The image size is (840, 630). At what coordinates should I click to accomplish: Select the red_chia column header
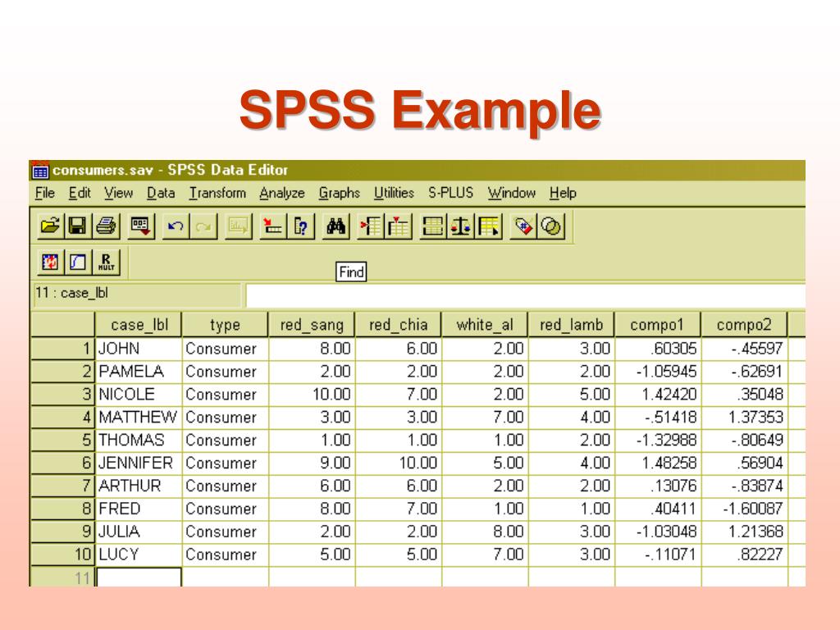[x=398, y=325]
